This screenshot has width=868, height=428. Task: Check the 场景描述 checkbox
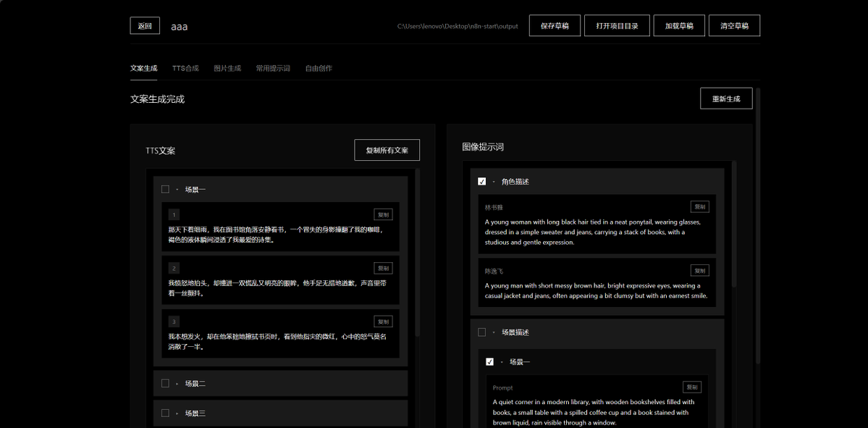tap(481, 332)
